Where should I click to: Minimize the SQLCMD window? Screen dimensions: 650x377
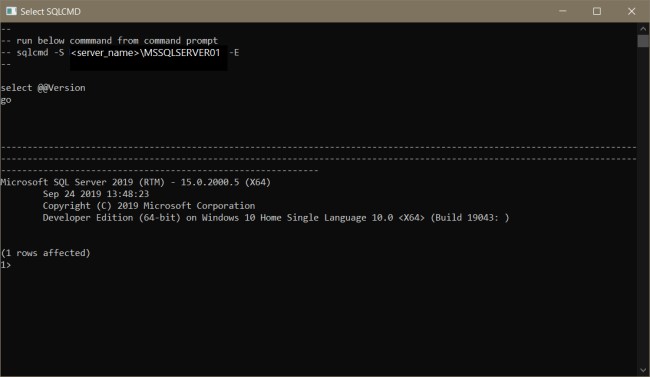(x=563, y=11)
